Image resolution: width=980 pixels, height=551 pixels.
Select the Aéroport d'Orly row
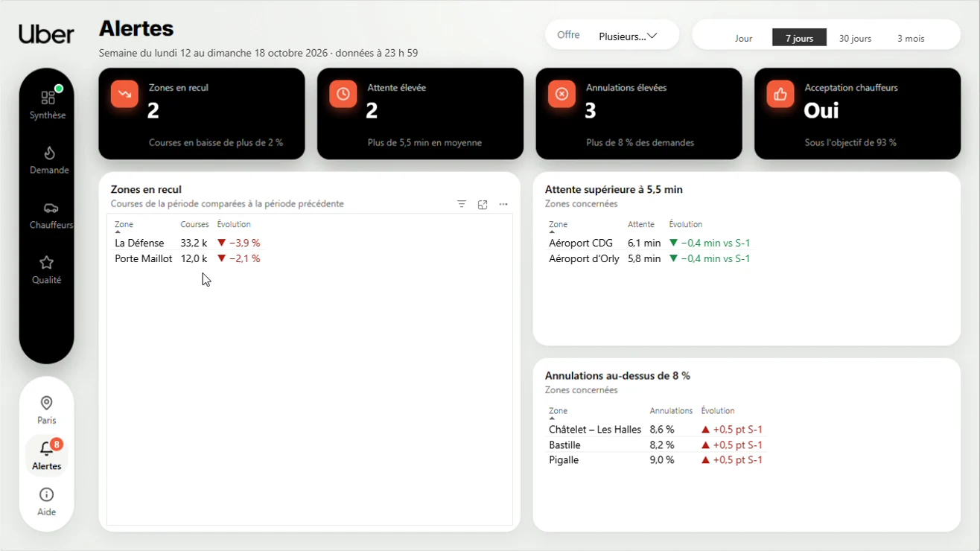point(649,258)
